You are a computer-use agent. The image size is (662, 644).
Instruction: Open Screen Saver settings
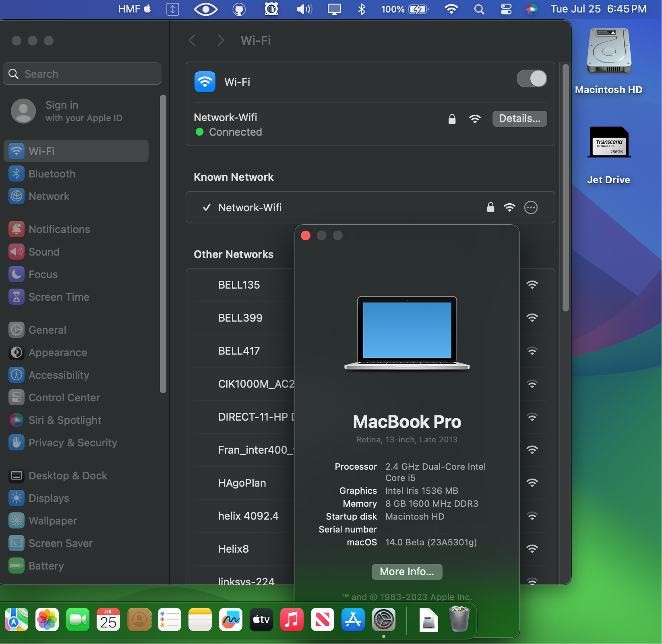(x=76, y=543)
